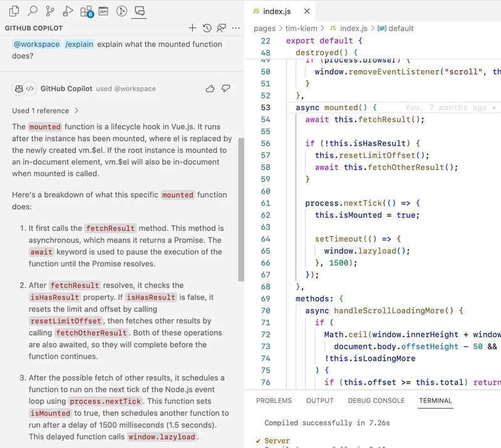The width and height of the screenshot is (501, 448).
Task: Start a new Copilot chat
Action: coord(192,28)
